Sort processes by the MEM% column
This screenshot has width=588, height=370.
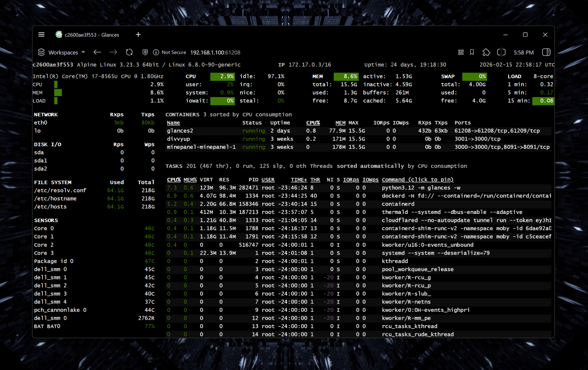tap(190, 179)
